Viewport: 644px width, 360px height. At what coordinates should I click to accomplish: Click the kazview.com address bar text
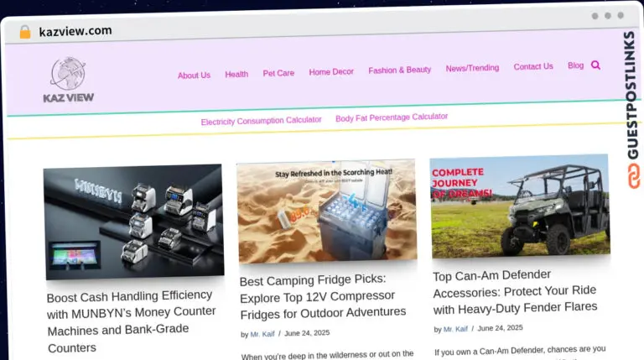(x=75, y=31)
